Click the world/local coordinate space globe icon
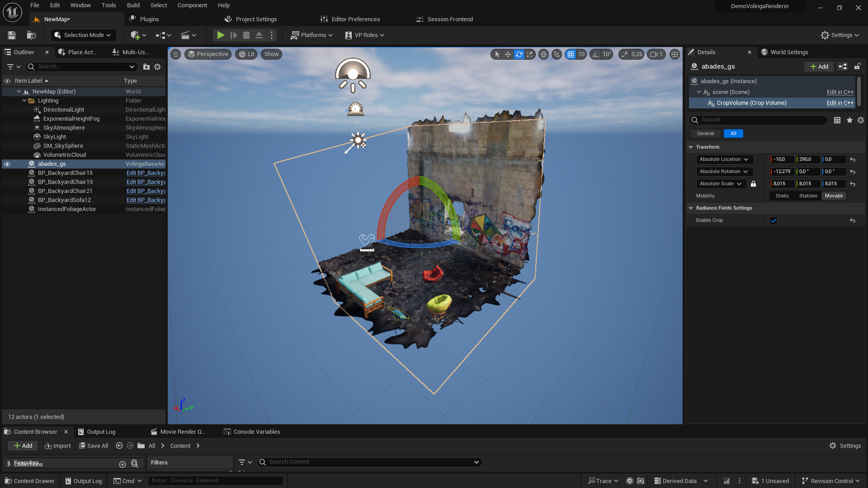The width and height of the screenshot is (868, 488). click(543, 54)
